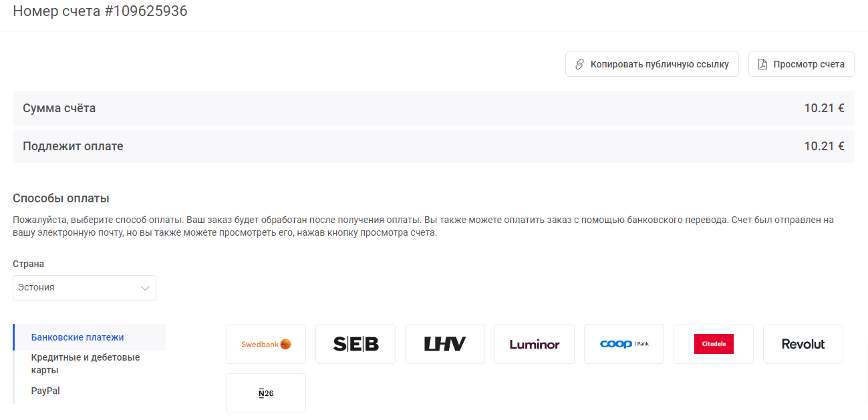Pay with the Revolut option
The height and width of the screenshot is (420, 868).
[803, 344]
